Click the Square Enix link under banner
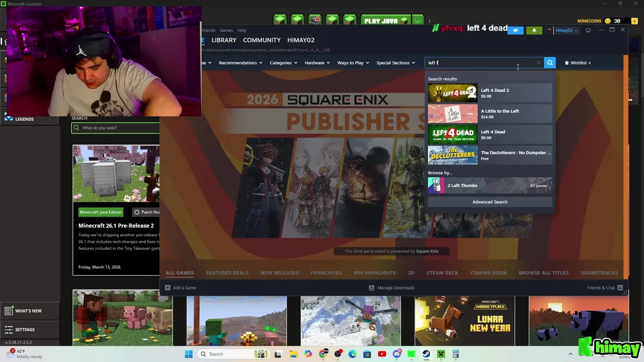This screenshot has height=362, width=644. click(427, 251)
